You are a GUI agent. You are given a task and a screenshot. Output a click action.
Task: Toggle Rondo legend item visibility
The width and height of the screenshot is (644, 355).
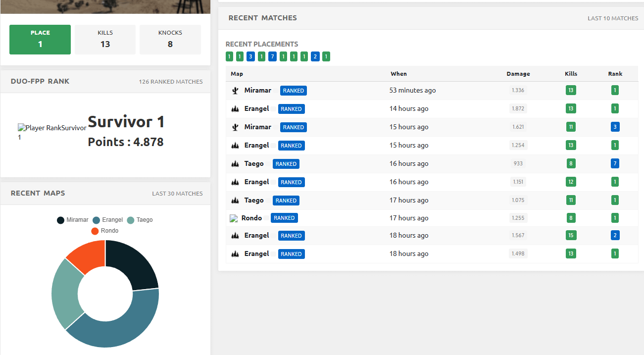105,231
